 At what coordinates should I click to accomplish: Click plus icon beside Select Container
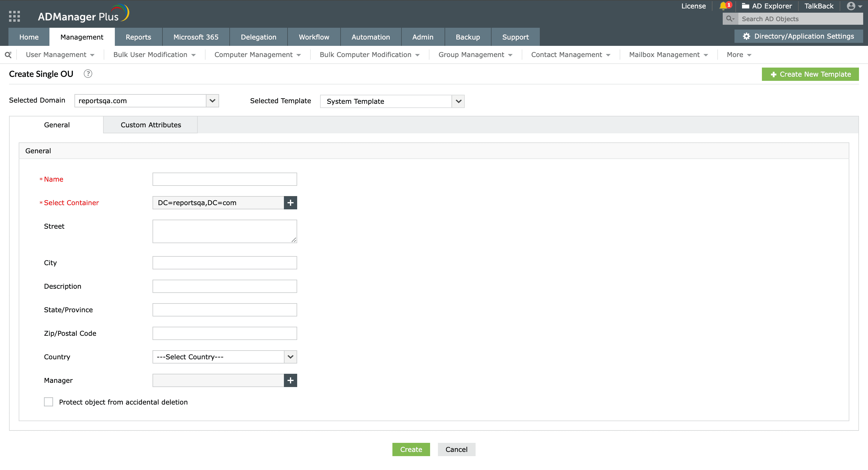coord(290,203)
